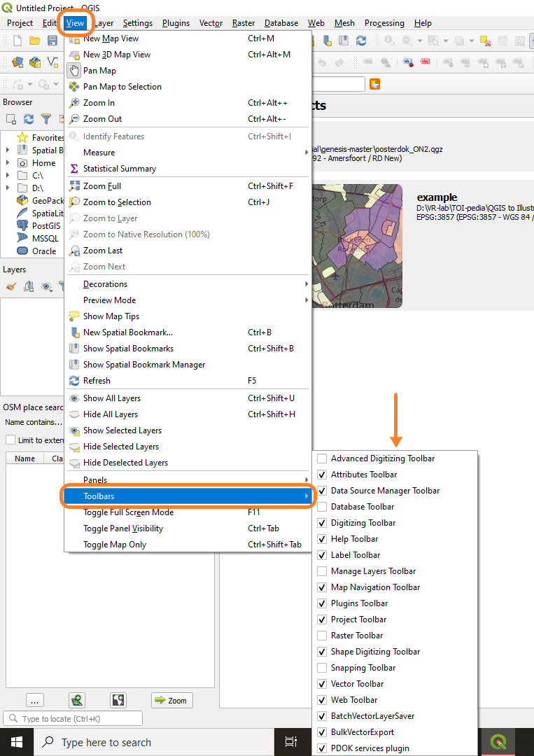Select Pan Map hand icon in menu
The image size is (534, 756).
[x=74, y=71]
